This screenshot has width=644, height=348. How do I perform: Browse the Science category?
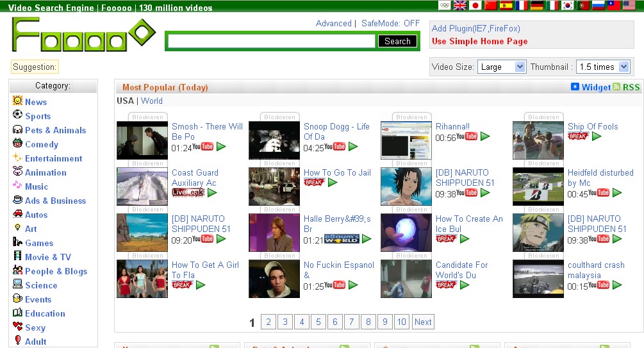[x=41, y=286]
